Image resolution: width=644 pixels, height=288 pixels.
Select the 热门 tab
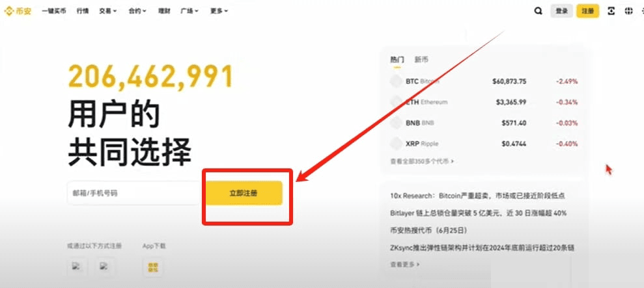397,60
